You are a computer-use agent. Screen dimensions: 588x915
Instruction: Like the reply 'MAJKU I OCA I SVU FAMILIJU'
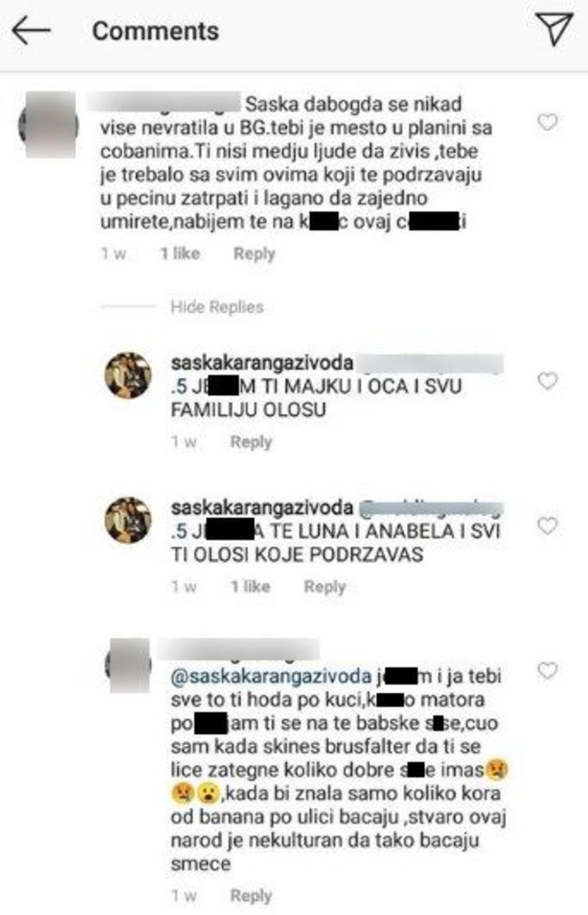point(547,381)
